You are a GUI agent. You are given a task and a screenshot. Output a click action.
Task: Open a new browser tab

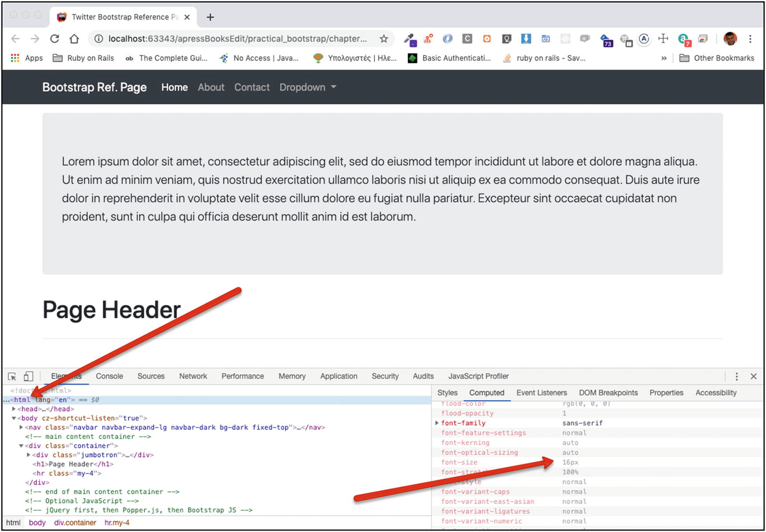pyautogui.click(x=210, y=17)
